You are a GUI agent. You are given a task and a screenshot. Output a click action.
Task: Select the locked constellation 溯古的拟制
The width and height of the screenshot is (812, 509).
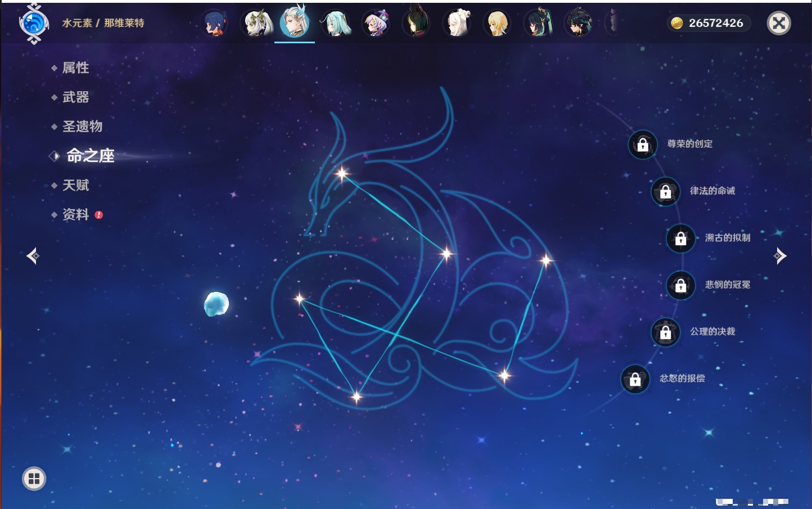click(x=680, y=238)
